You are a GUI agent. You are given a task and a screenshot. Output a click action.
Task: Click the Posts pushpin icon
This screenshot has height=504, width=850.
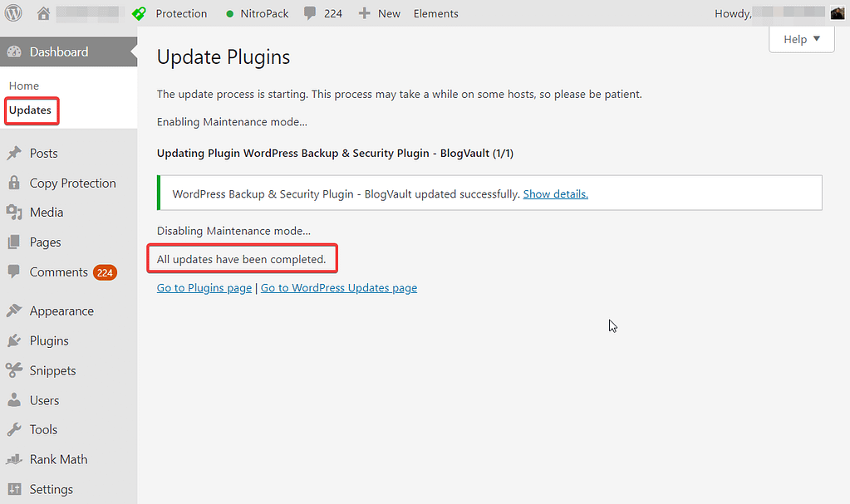coord(14,154)
